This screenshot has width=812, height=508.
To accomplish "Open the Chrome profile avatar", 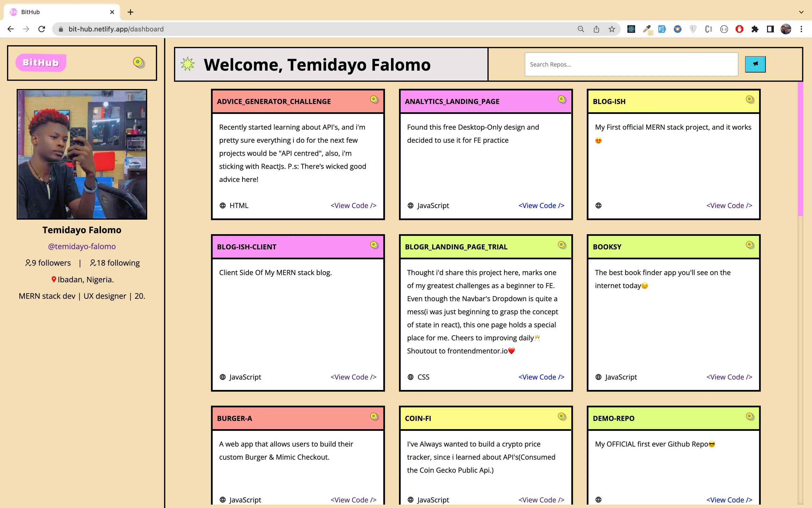I will click(x=786, y=29).
